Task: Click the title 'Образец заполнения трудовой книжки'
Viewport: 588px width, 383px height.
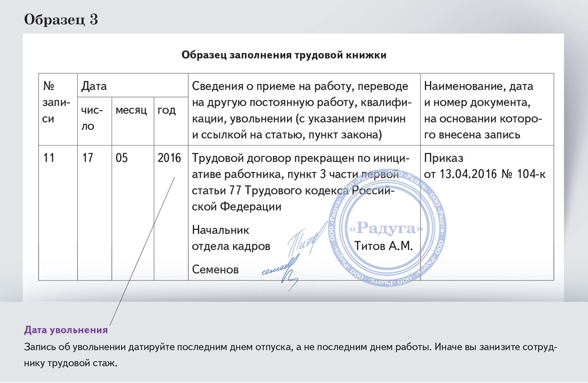Action: click(x=284, y=55)
